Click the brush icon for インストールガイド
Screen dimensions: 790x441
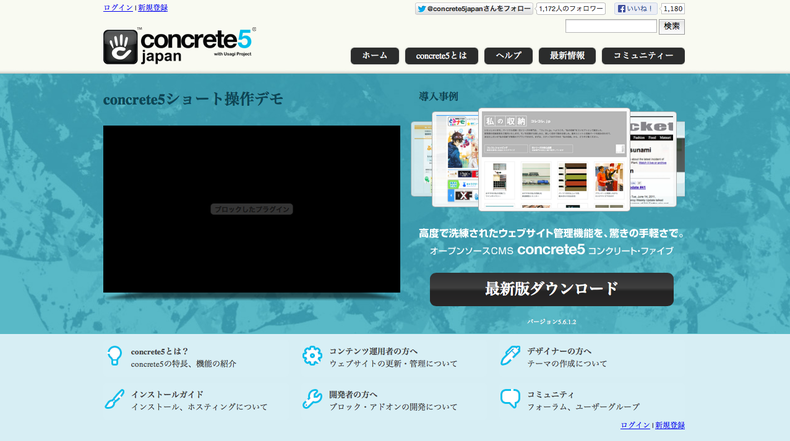click(114, 400)
